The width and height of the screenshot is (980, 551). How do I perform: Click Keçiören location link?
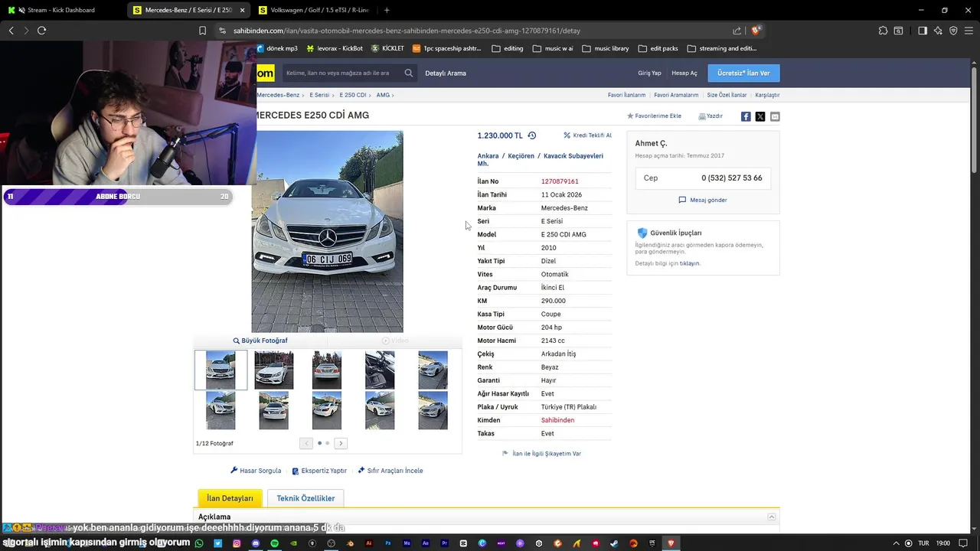521,156
